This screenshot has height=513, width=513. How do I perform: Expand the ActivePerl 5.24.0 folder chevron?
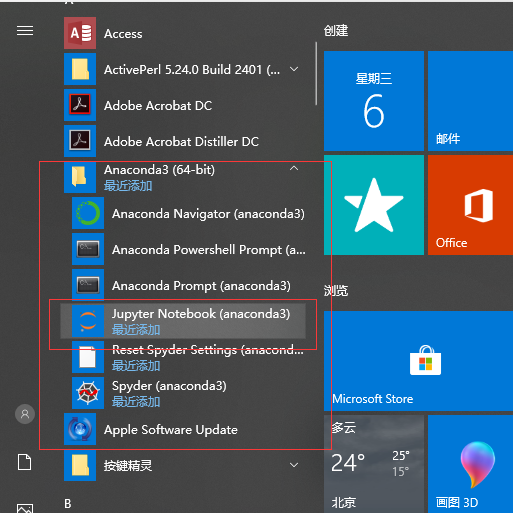[x=294, y=69]
